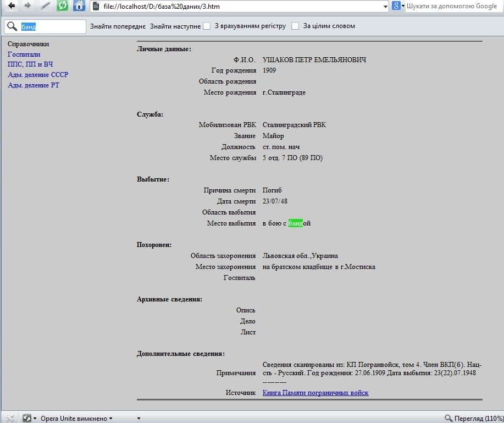Click the zoom magnifier icon in status bar
The image size is (504, 423).
448,418
